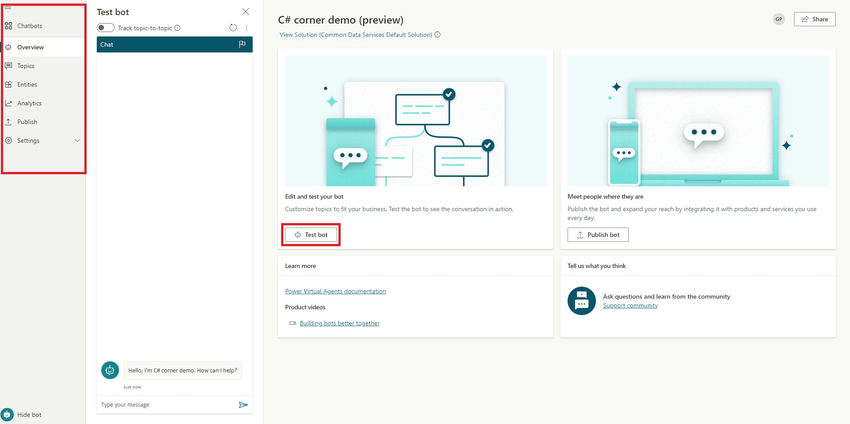Click the send message arrow icon
The width and height of the screenshot is (850, 424).
tap(243, 404)
